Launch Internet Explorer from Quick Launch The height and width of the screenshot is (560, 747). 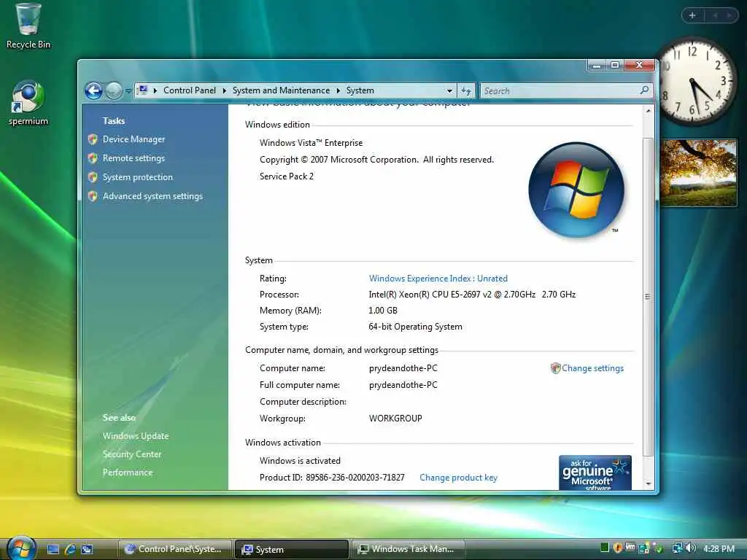click(70, 549)
